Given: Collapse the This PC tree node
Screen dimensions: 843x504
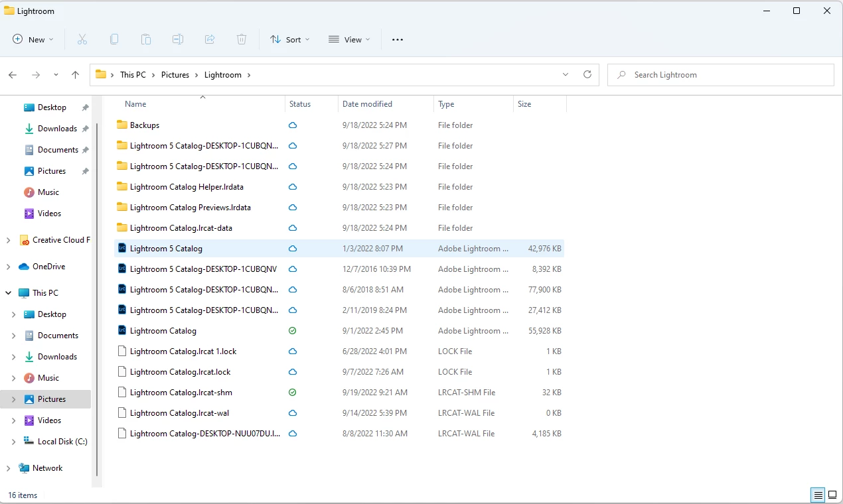Looking at the screenshot, I should 8,293.
